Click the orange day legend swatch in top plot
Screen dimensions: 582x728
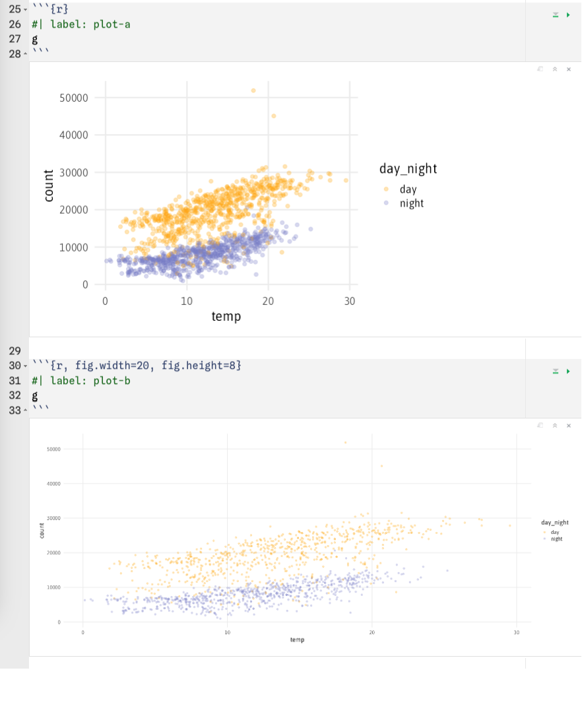click(386, 189)
